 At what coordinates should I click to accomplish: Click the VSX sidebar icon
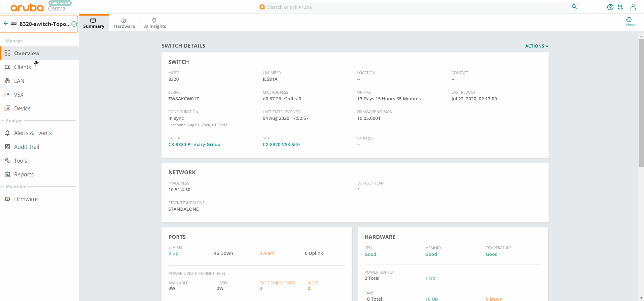[7, 95]
